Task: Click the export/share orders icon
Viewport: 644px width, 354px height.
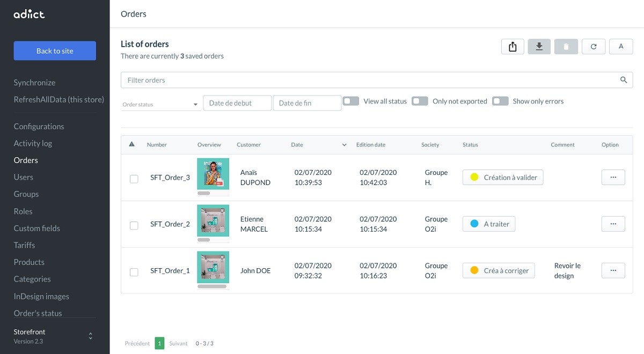Action: tap(513, 47)
